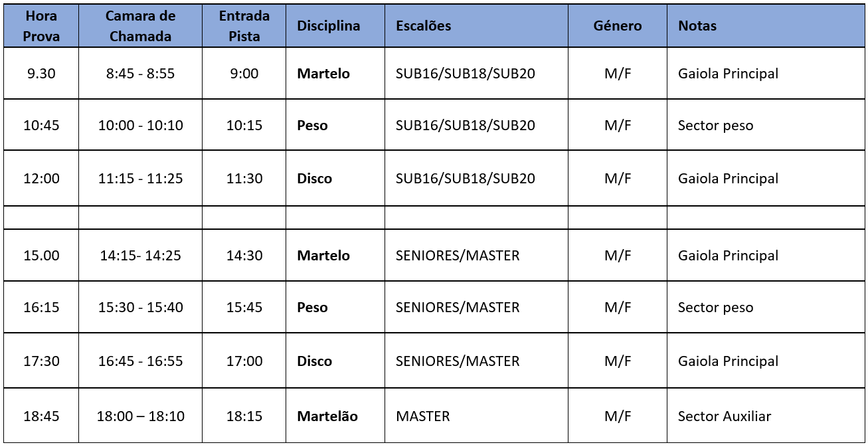Click the Entrada Pista header cell
This screenshot has height=447, width=868.
[x=244, y=26]
